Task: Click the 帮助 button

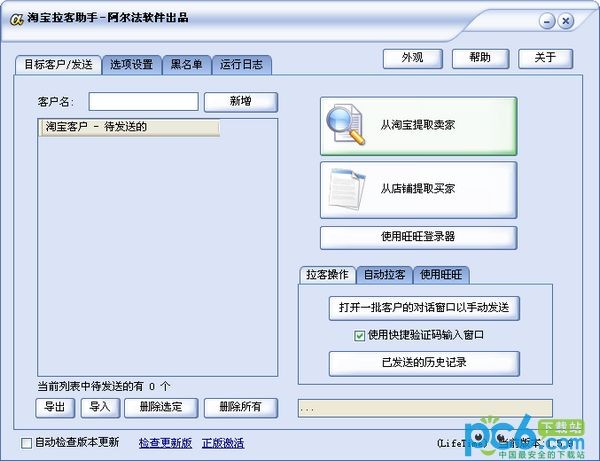Action: pos(480,58)
